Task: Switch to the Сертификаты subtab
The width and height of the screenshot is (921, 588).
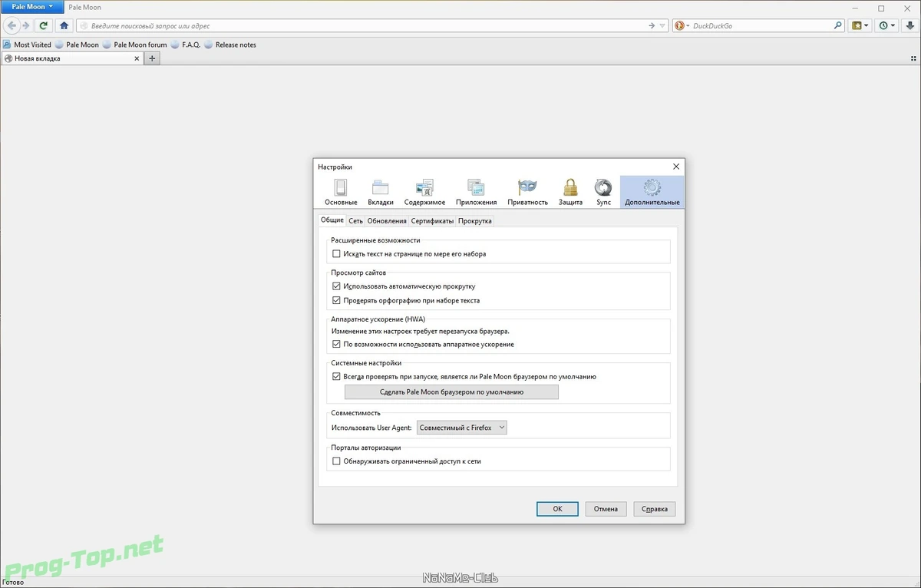Action: [x=432, y=221]
